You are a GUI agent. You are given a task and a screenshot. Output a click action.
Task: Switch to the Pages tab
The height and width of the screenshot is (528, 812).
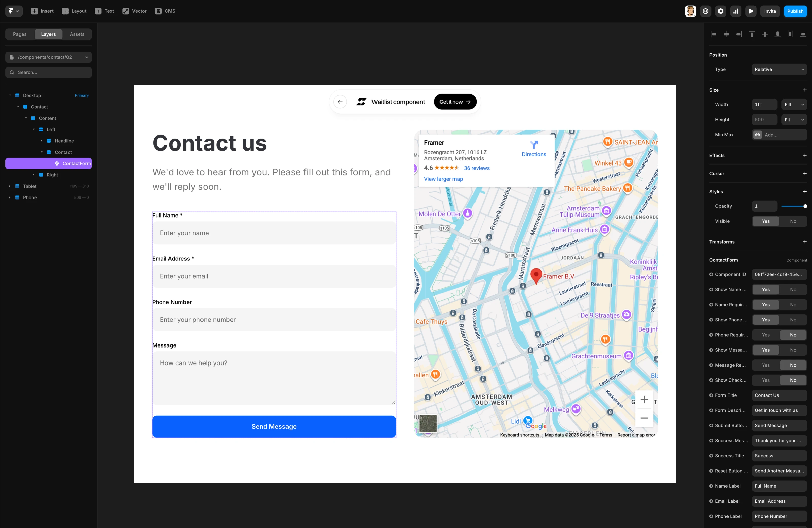[20, 34]
